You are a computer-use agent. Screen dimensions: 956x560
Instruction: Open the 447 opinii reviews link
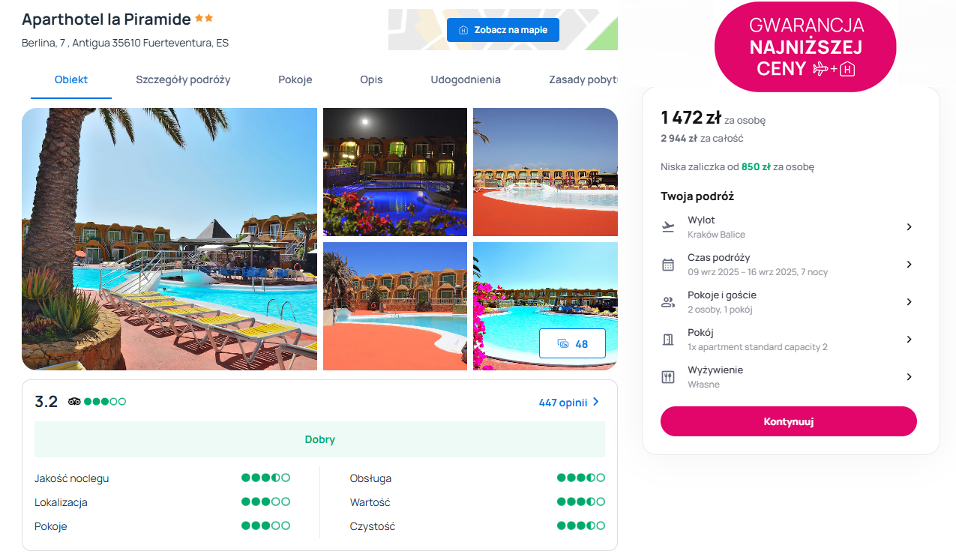[569, 403]
